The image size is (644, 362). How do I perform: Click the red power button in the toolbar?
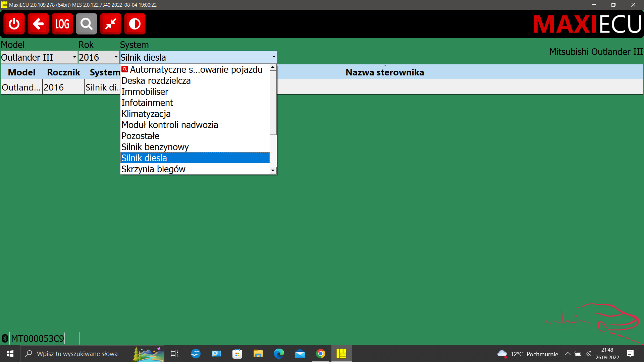point(14,24)
